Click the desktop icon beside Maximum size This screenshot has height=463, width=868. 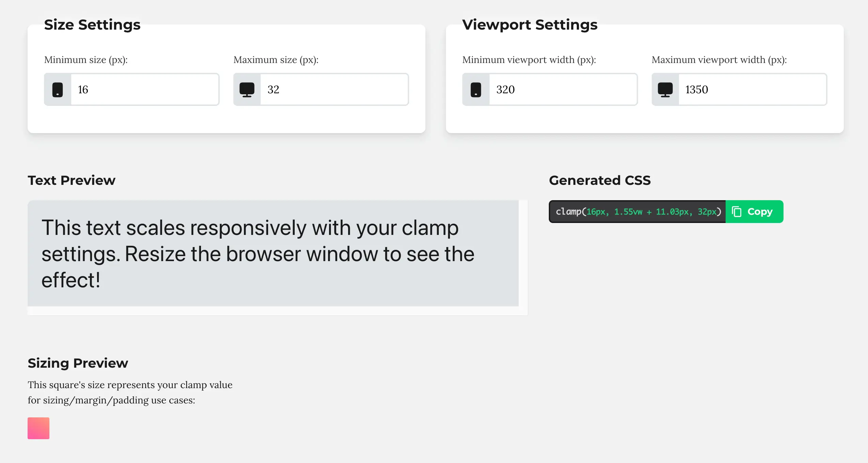click(x=247, y=90)
